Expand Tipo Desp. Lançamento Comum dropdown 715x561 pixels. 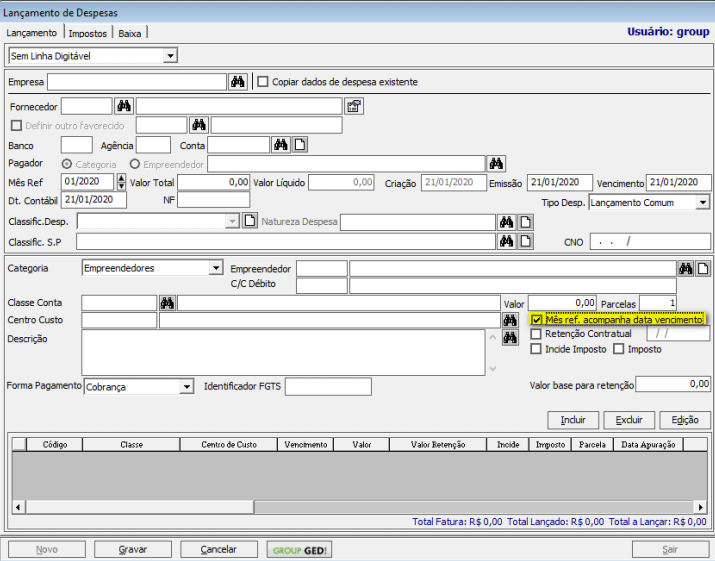click(703, 203)
